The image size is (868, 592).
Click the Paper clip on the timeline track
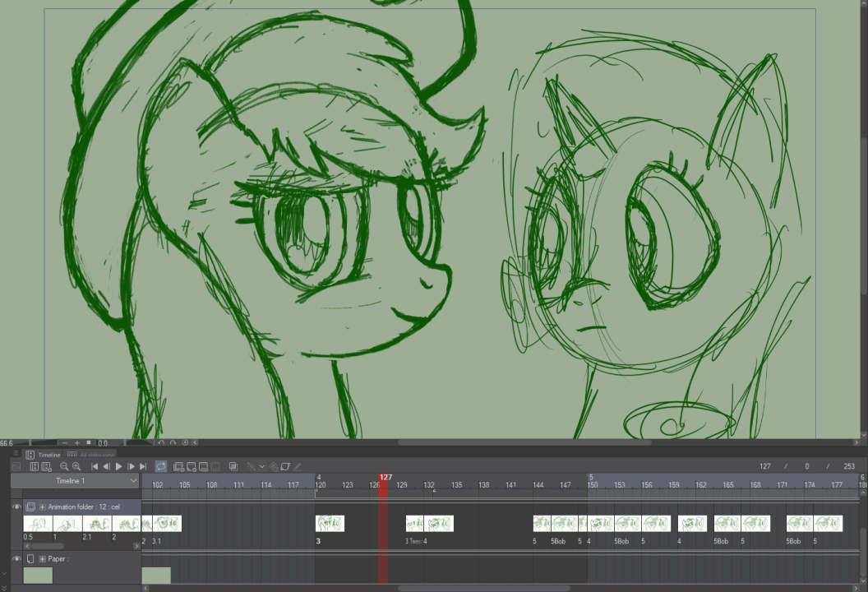click(x=156, y=576)
